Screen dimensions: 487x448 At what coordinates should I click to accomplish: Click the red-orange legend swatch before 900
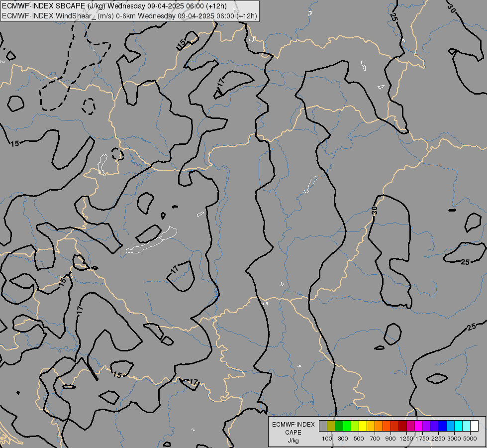tap(387, 426)
